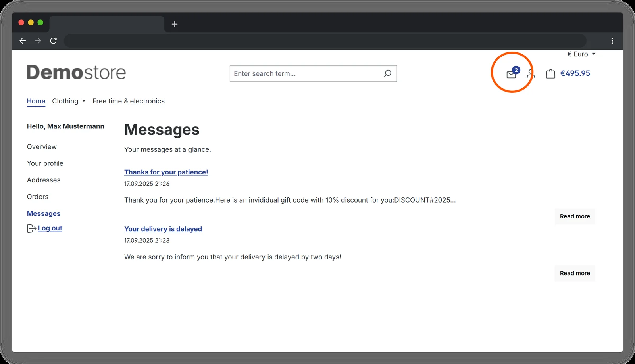Open the browser three-dot menu
This screenshot has height=364, width=635.
[612, 41]
